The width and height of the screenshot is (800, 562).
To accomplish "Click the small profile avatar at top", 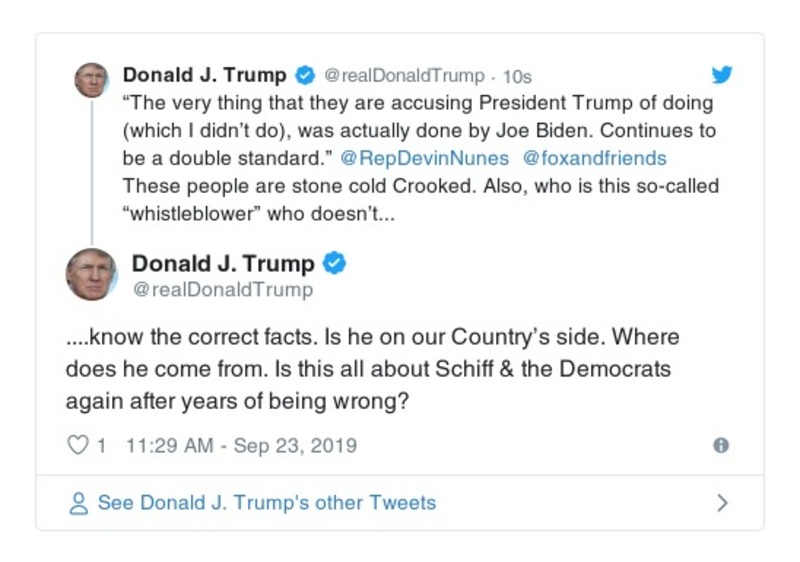I will tap(92, 79).
